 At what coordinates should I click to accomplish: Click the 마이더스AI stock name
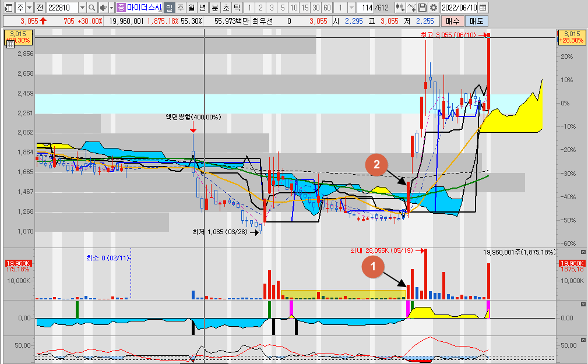pyautogui.click(x=145, y=7)
